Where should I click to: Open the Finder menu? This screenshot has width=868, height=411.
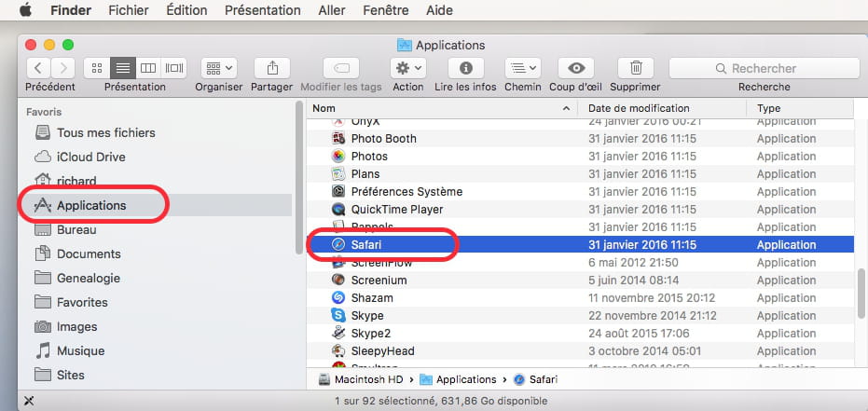[71, 10]
